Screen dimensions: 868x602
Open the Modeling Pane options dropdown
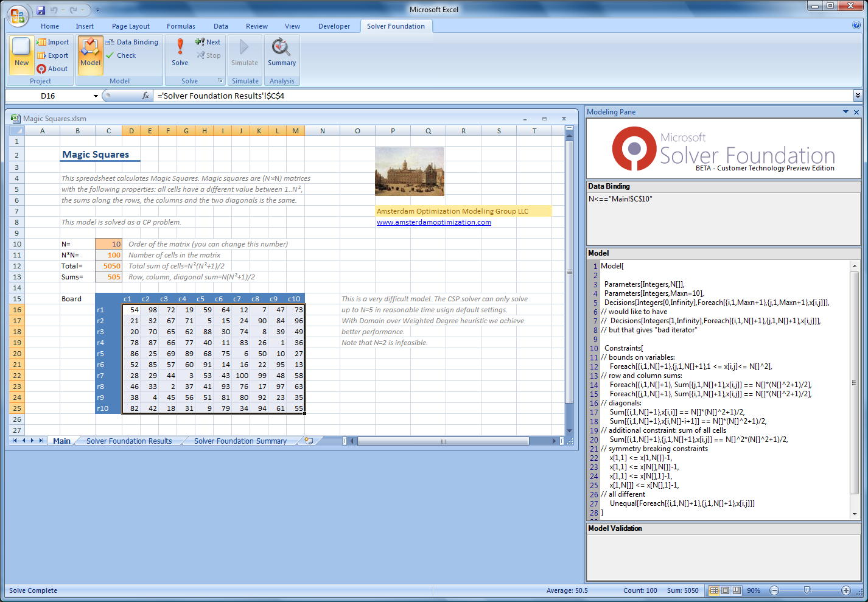point(845,112)
